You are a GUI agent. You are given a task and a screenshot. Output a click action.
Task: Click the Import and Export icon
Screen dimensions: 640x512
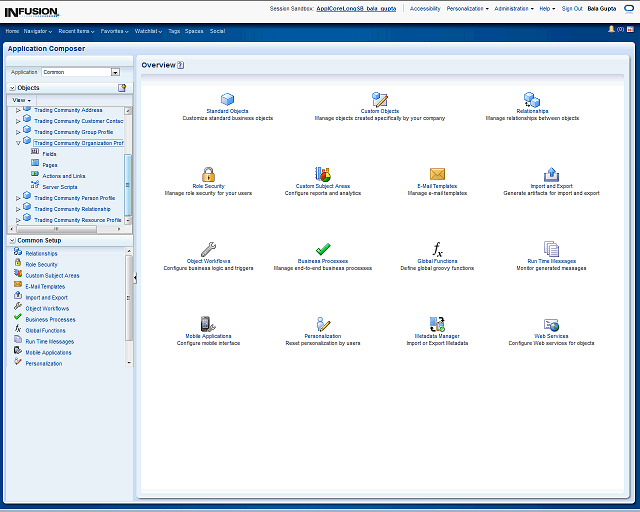click(551, 174)
